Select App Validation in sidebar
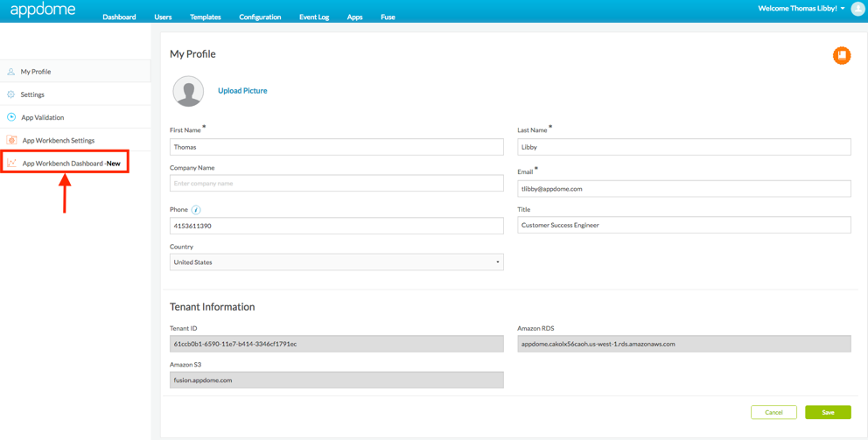Screen dimensions: 868x440 coord(75,117)
